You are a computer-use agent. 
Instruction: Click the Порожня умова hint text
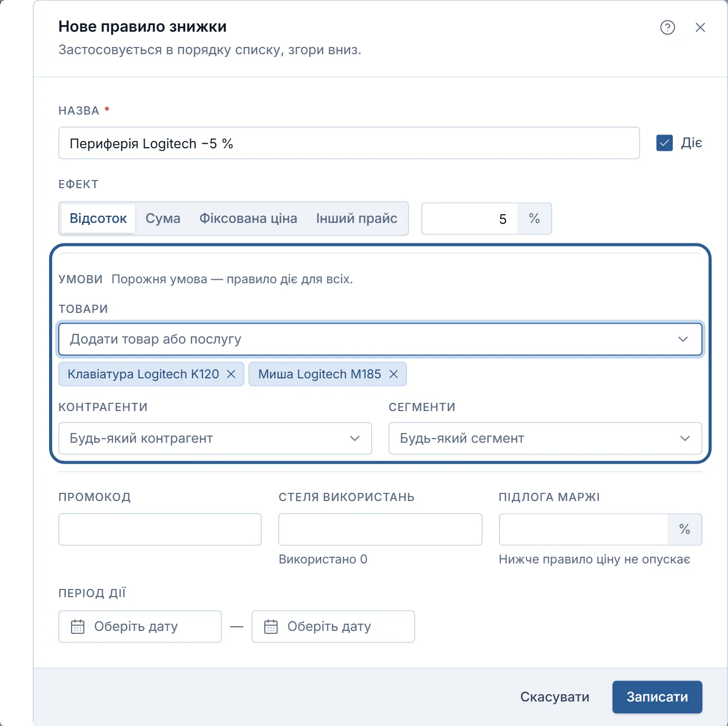(232, 279)
